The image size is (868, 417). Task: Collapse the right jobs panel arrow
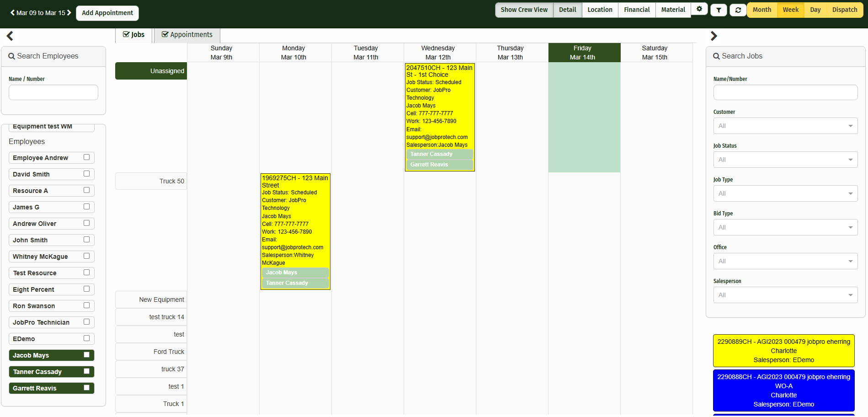(x=714, y=36)
